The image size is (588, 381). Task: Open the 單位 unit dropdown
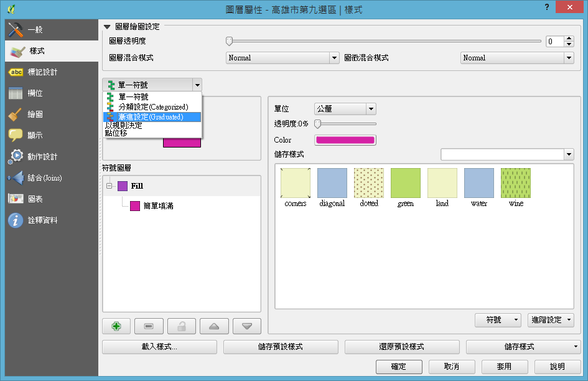pyautogui.click(x=345, y=109)
